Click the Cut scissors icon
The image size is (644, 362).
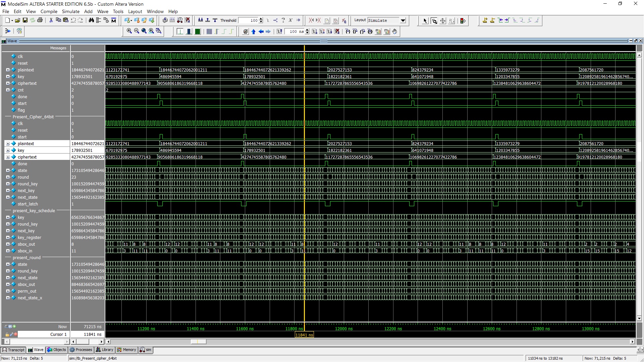click(x=51, y=20)
